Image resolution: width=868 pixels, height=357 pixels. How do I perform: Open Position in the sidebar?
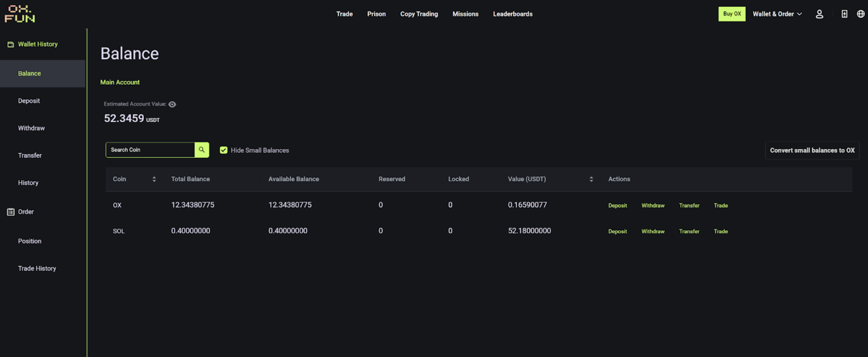point(30,241)
